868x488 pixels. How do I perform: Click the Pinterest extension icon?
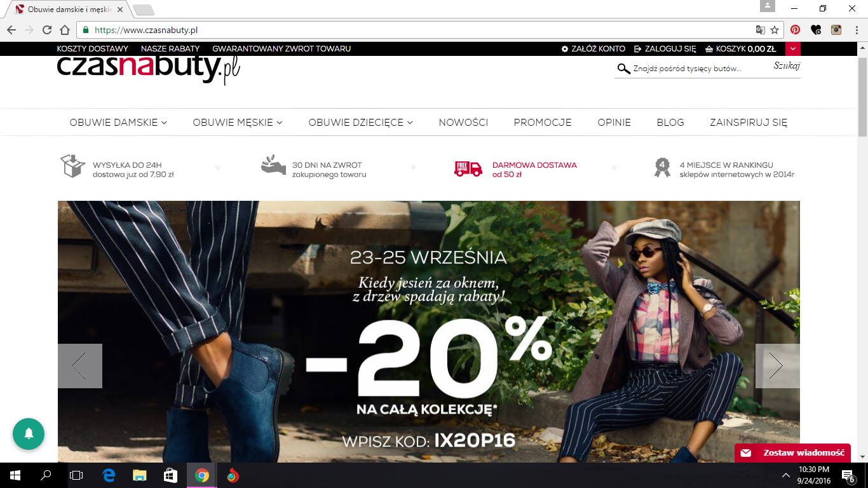[x=795, y=29]
